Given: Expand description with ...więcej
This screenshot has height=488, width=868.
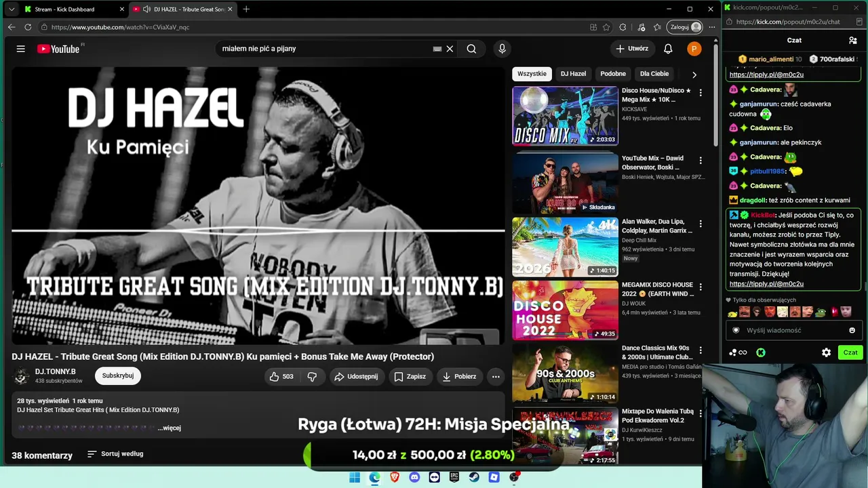Looking at the screenshot, I should (x=170, y=428).
